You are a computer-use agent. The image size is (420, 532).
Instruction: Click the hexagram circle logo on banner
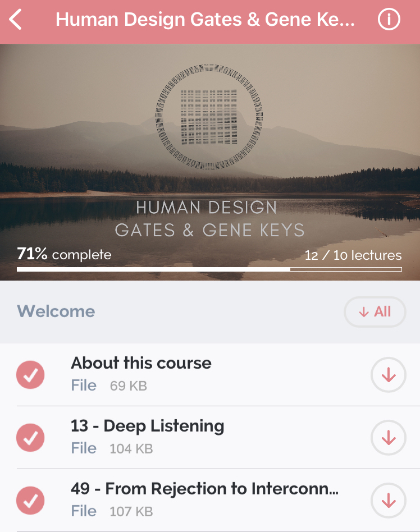(209, 117)
